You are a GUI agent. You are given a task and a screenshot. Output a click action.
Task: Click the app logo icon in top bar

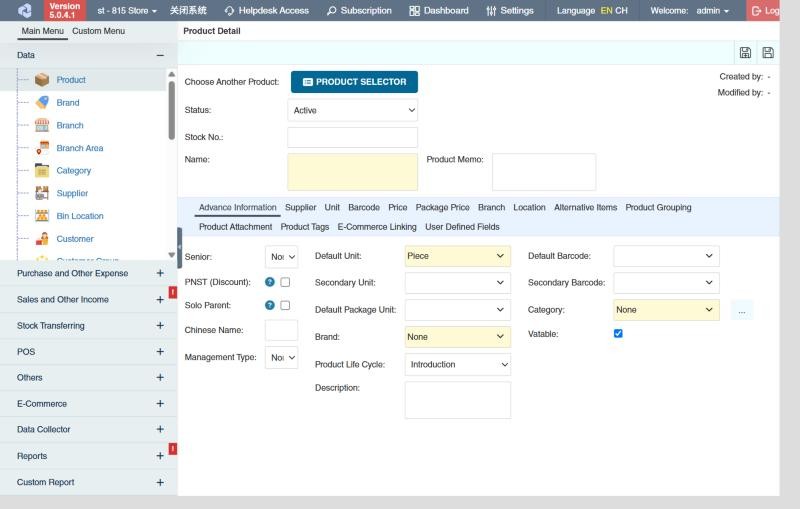tap(24, 10)
